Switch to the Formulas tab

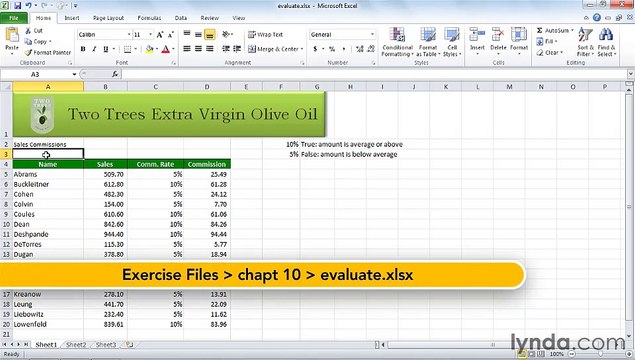pos(149,18)
